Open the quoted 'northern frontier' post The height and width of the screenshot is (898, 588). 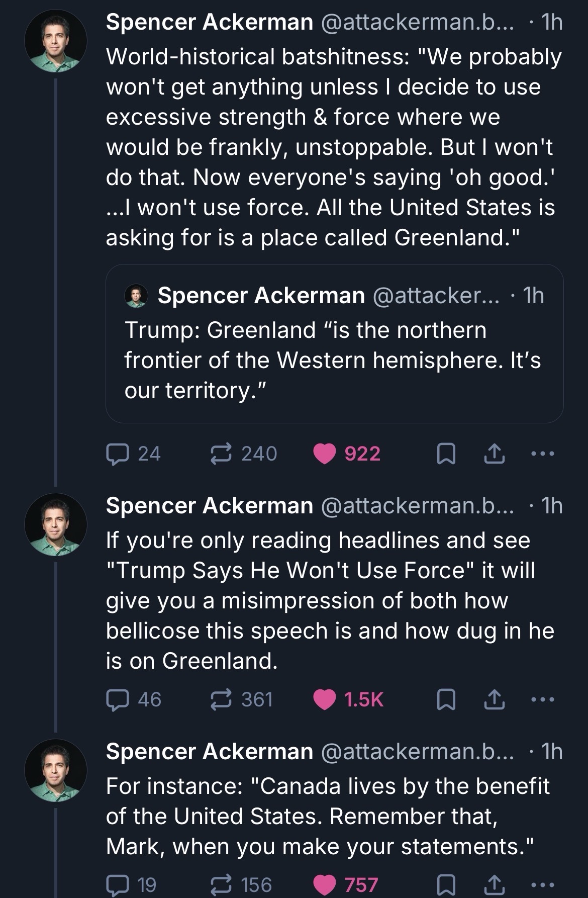click(334, 360)
